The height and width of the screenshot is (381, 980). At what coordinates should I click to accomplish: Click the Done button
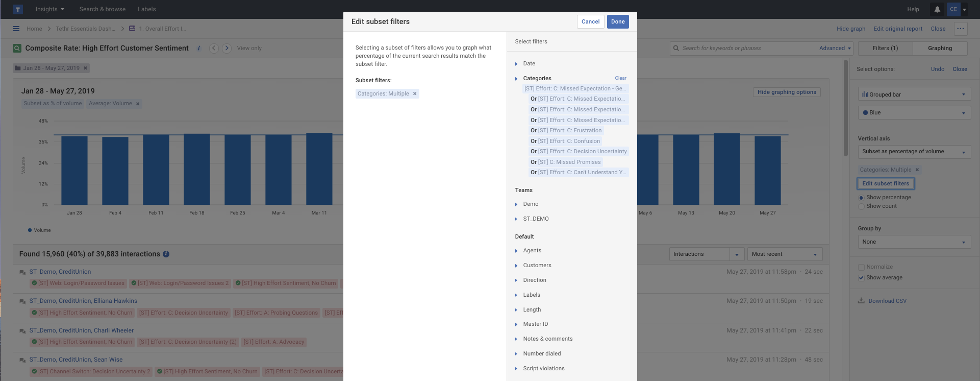617,21
